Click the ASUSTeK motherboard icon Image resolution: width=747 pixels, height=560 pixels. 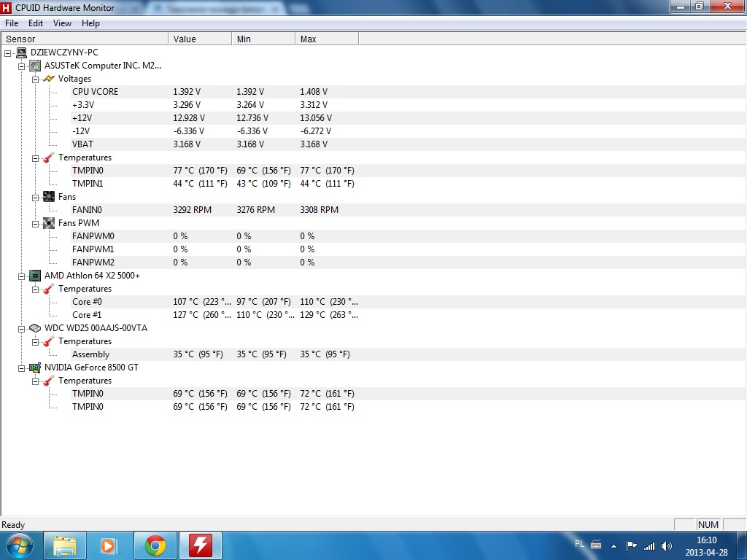point(35,66)
